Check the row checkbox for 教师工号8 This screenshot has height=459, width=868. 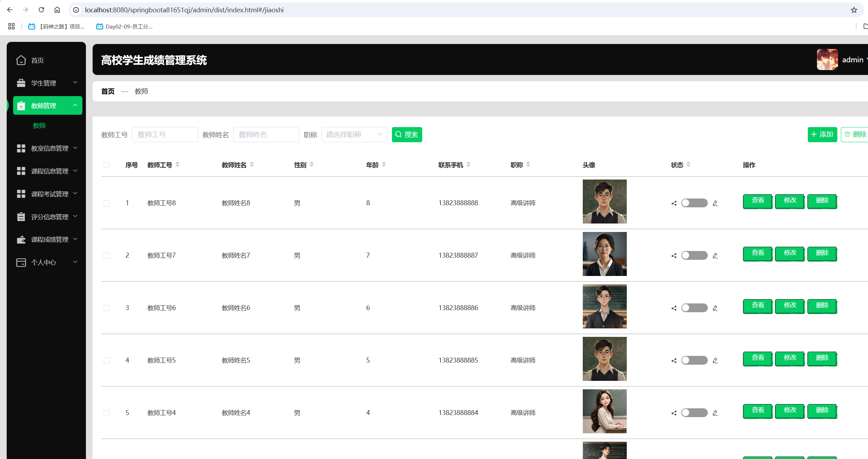coord(106,203)
